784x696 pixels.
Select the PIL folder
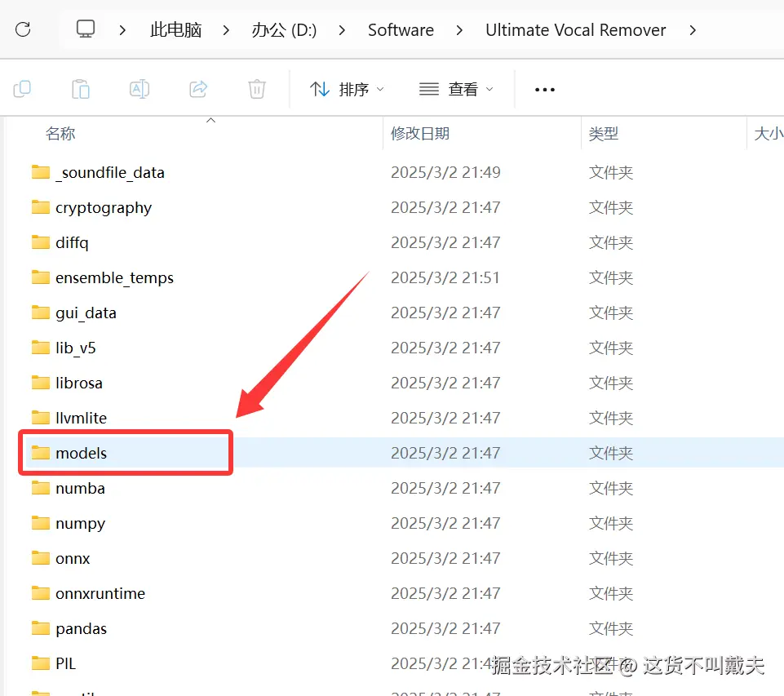point(65,663)
